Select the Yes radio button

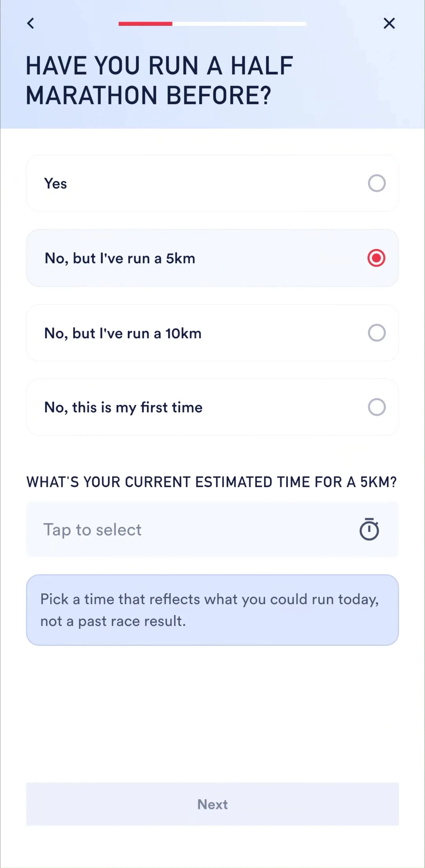376,183
